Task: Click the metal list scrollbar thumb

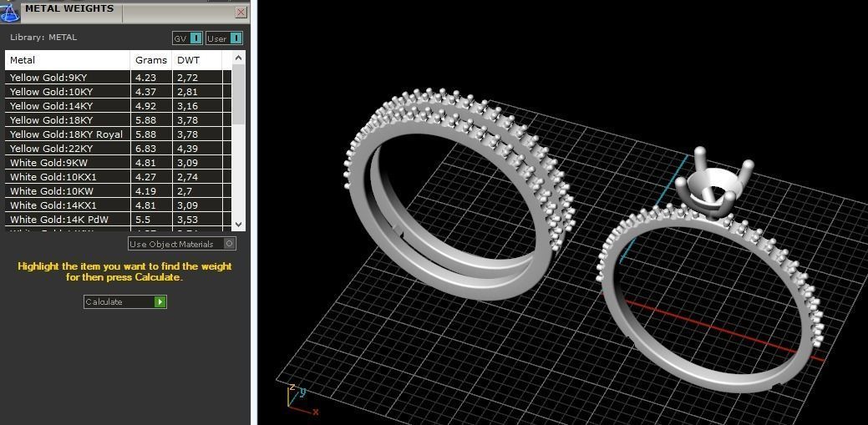Action: point(239,94)
